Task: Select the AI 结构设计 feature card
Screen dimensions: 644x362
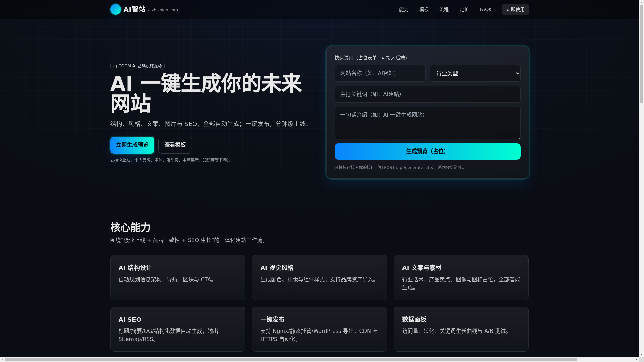Action: (x=177, y=278)
